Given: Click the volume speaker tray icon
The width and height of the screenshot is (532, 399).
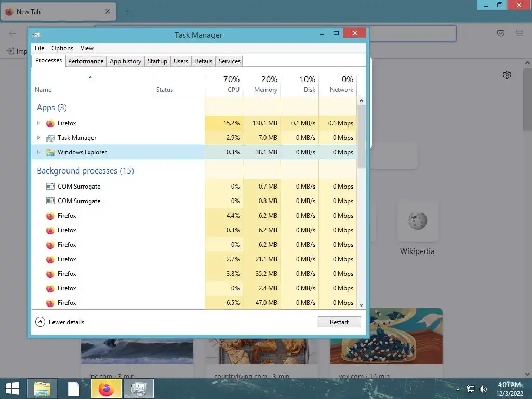Looking at the screenshot, I should coord(483,389).
